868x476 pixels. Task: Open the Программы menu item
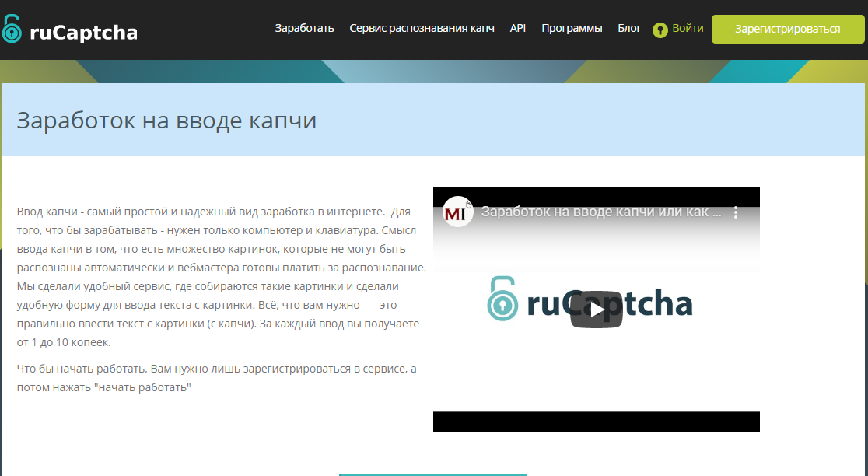[x=572, y=28]
